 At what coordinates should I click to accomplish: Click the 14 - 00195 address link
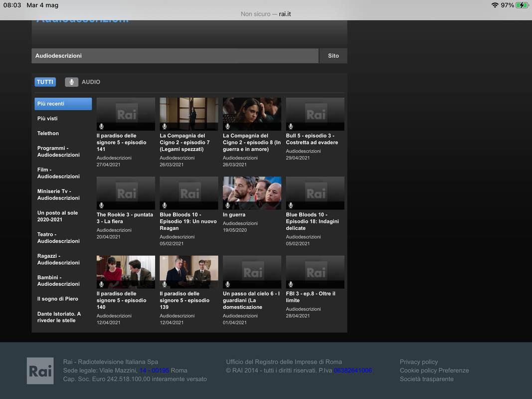pos(155,371)
